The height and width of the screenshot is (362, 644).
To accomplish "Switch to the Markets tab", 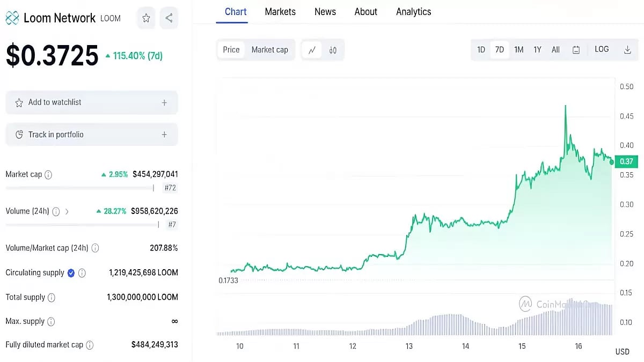I will [280, 11].
